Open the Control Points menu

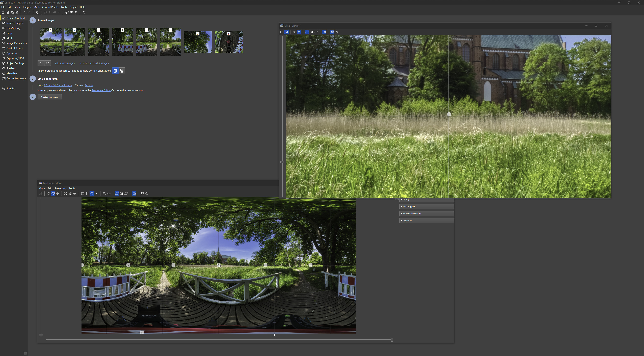[50, 7]
